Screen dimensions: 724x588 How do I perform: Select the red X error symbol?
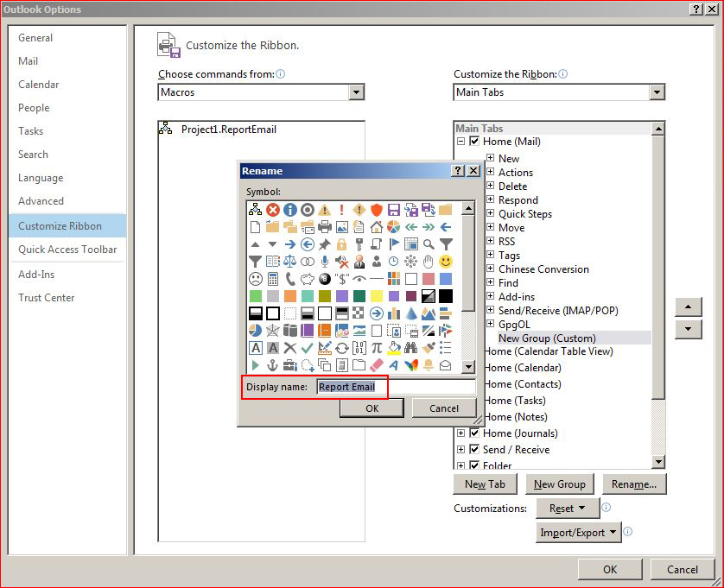pyautogui.click(x=273, y=210)
